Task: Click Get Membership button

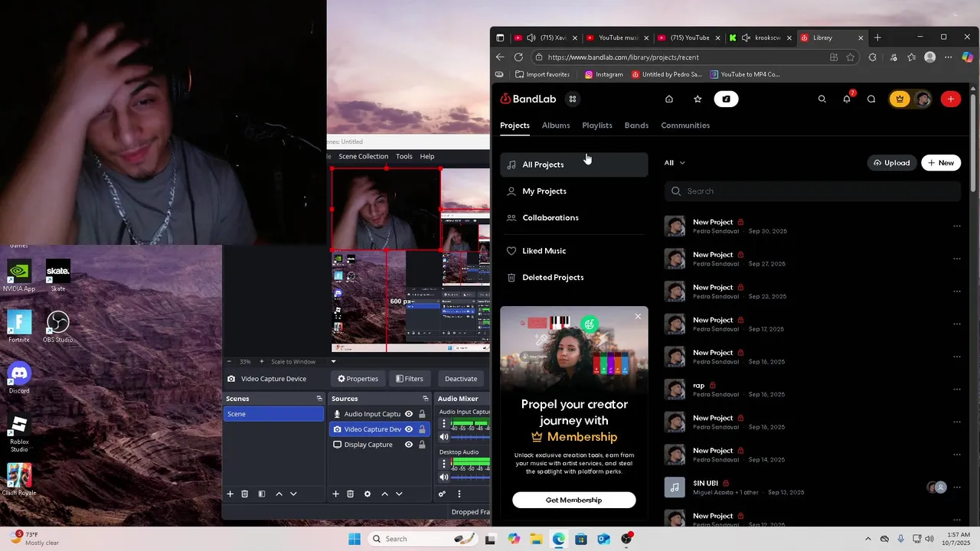Action: [574, 500]
